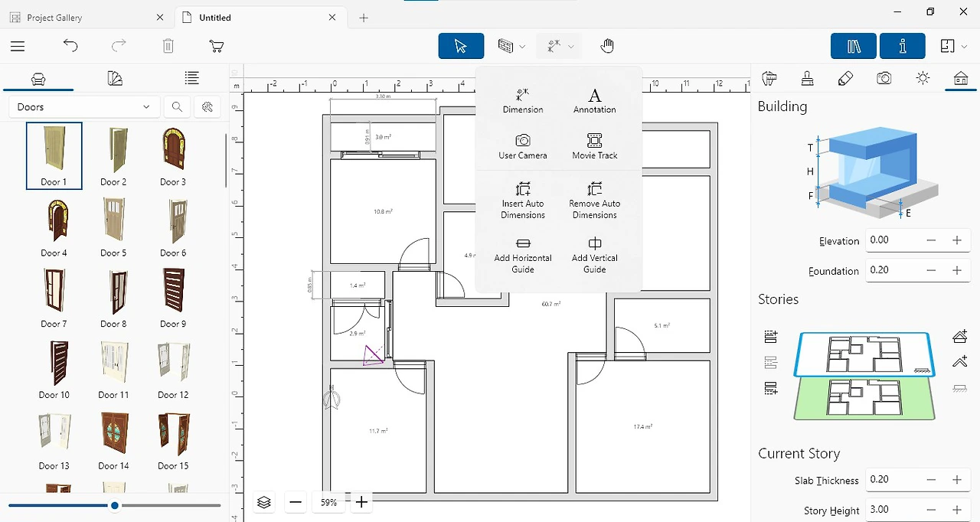Select Movie Track option

[x=595, y=146]
